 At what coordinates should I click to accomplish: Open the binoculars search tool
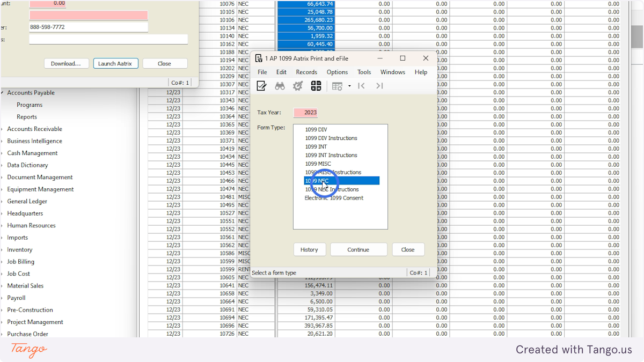(x=280, y=86)
